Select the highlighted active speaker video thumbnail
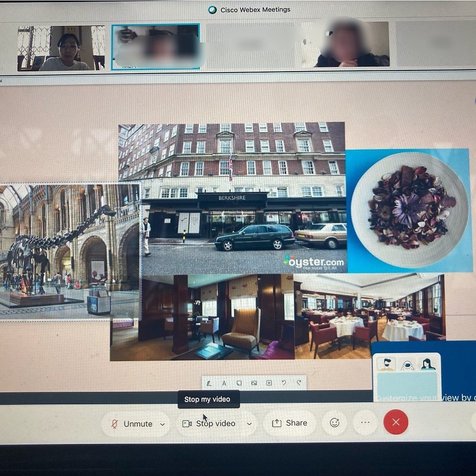This screenshot has height=476, width=476. pos(156,47)
